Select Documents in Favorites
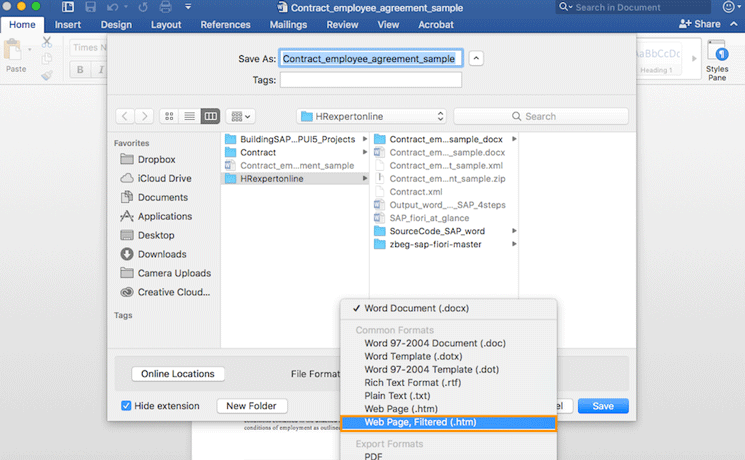This screenshot has height=460, width=745. (x=154, y=197)
